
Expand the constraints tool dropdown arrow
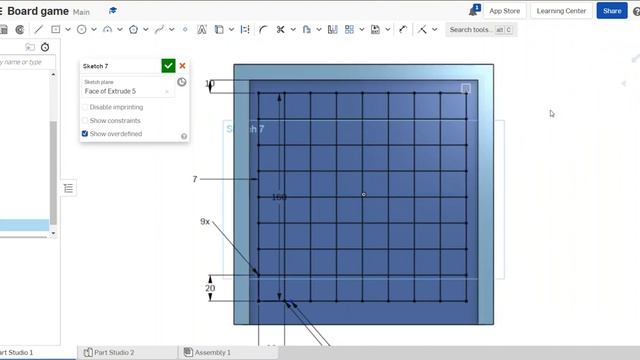tap(434, 29)
